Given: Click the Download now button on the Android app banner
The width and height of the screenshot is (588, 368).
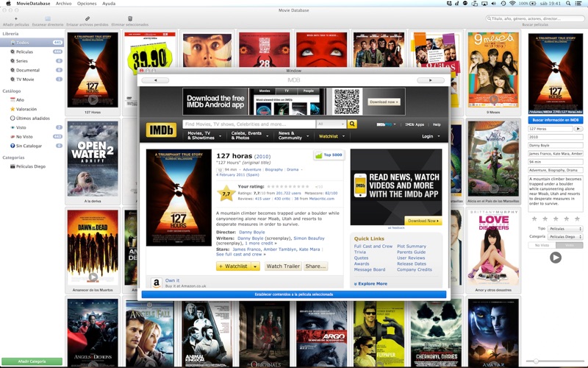Looking at the screenshot, I should 384,102.
